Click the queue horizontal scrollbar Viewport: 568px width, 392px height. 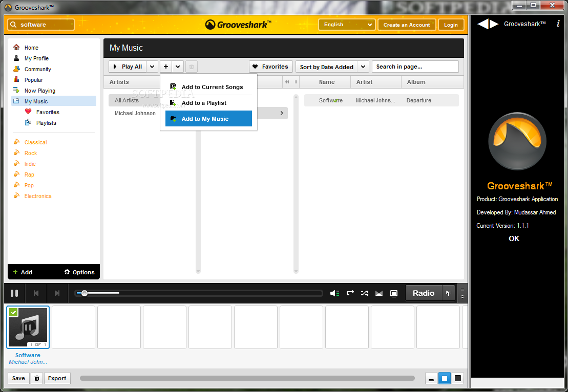[247, 378]
